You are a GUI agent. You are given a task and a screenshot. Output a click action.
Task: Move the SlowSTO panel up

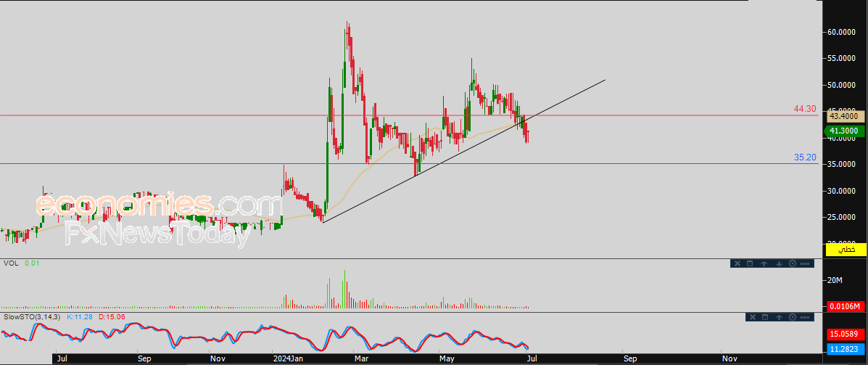tap(779, 317)
